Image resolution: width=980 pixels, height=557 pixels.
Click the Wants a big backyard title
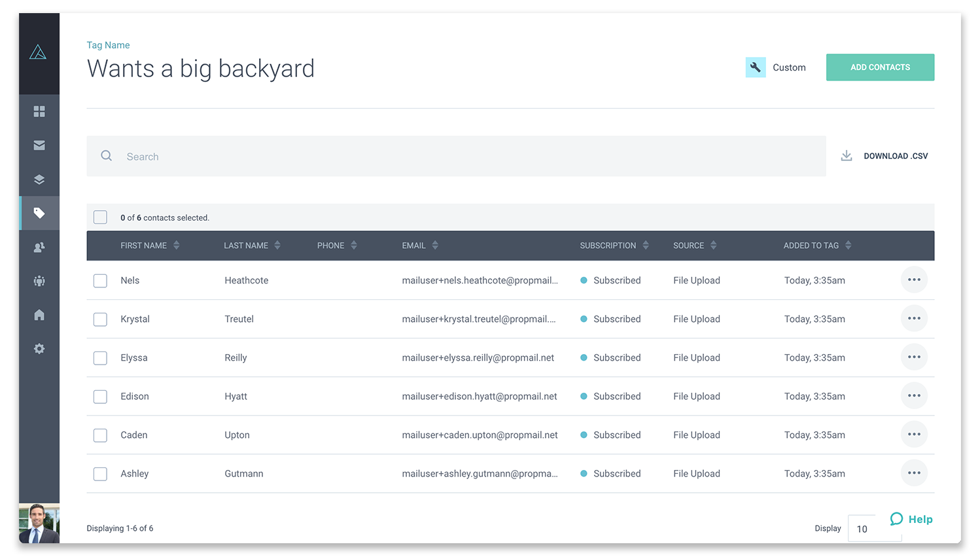point(201,69)
